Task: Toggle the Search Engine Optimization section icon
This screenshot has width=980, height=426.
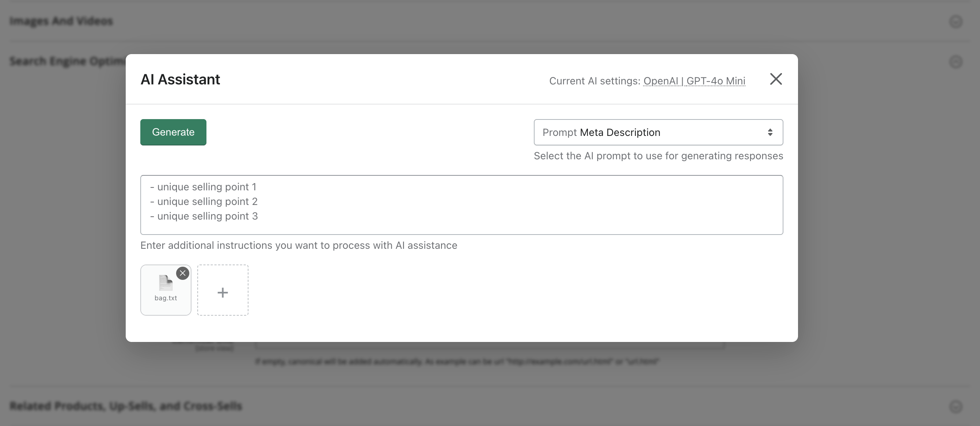Action: pos(955,62)
